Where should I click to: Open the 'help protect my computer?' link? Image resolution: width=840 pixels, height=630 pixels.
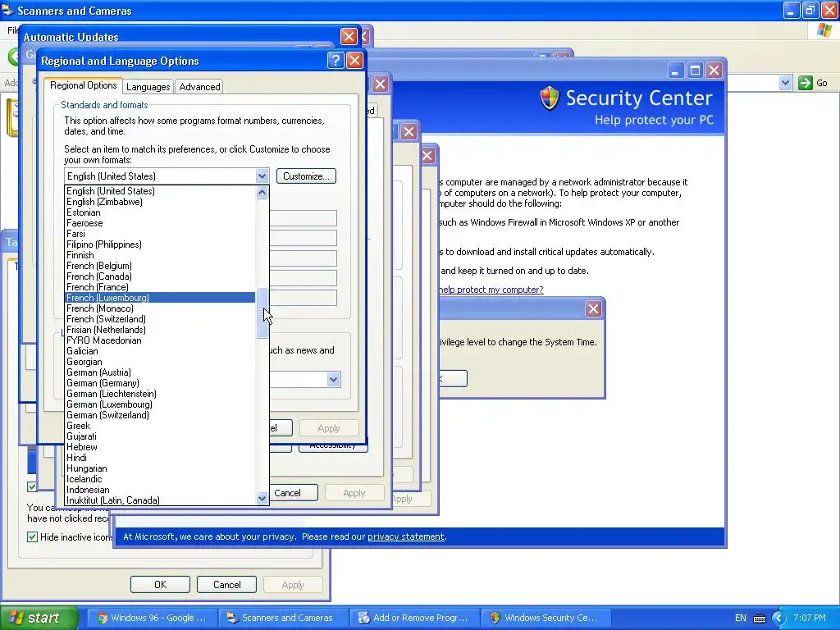coord(491,290)
